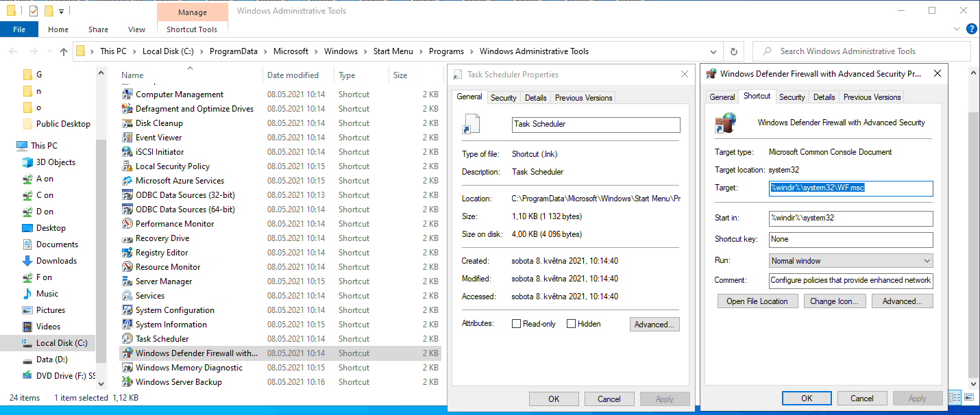
Task: Open the breadcrumb arrow after ProgramData
Action: click(267, 51)
